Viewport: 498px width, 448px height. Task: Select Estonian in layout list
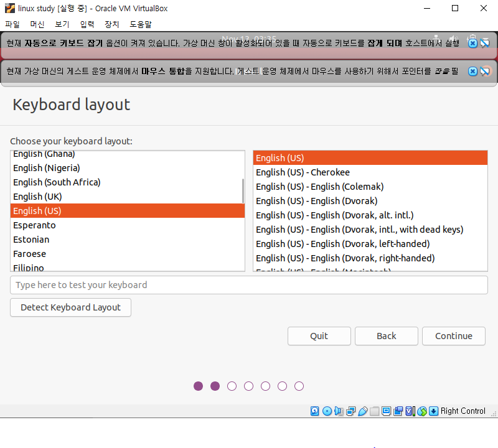[x=128, y=240]
